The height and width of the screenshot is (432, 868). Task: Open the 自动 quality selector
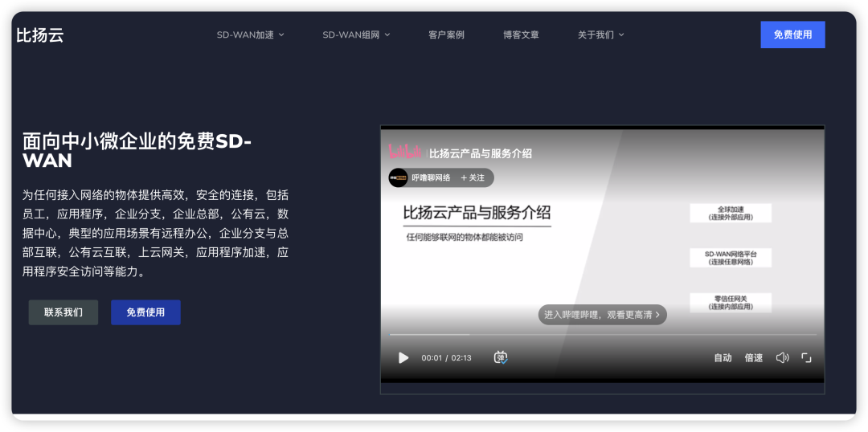[x=723, y=358]
